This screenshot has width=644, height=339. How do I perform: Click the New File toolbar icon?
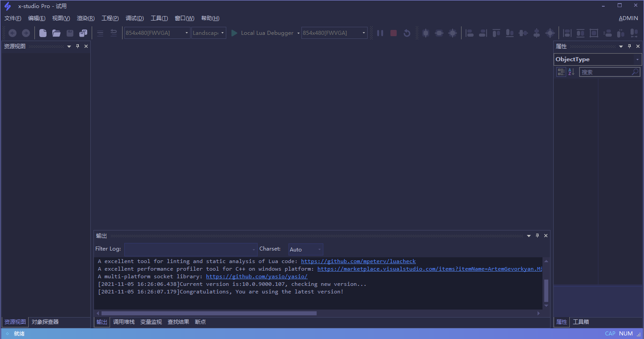coord(43,33)
